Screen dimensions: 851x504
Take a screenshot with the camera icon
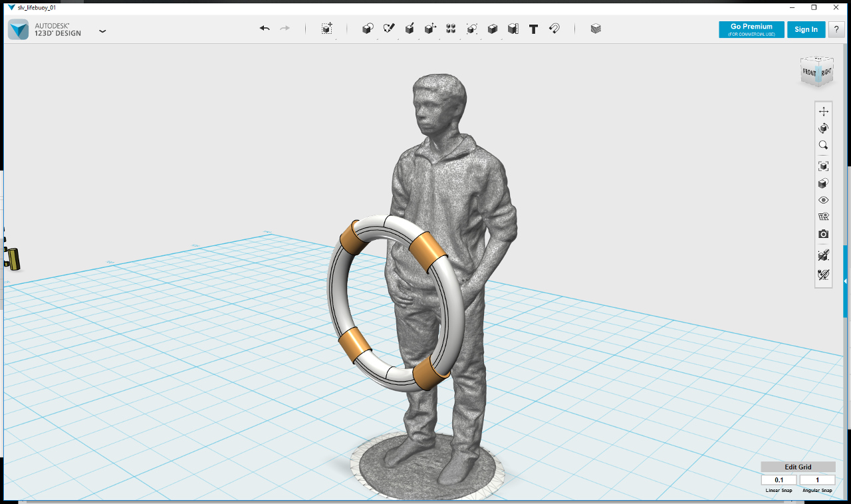pos(824,234)
